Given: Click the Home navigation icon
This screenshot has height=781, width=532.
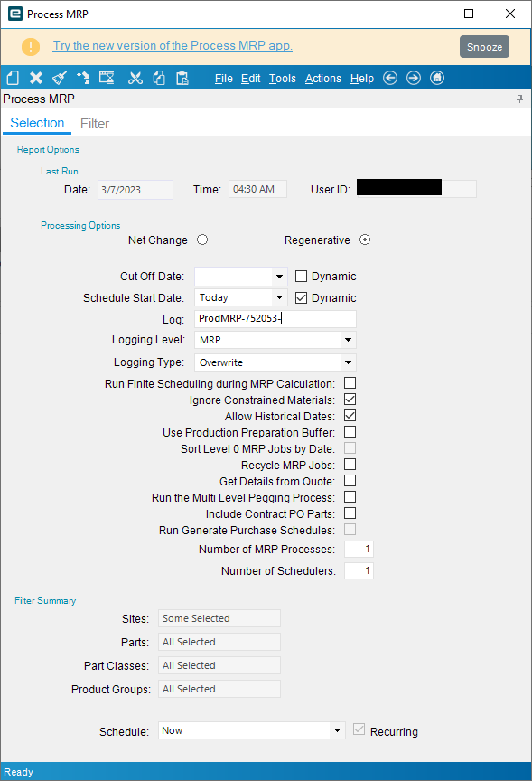Looking at the screenshot, I should (x=437, y=78).
